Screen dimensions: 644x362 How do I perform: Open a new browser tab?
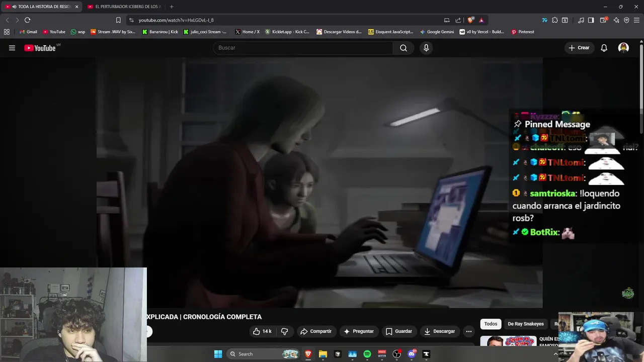(172, 7)
